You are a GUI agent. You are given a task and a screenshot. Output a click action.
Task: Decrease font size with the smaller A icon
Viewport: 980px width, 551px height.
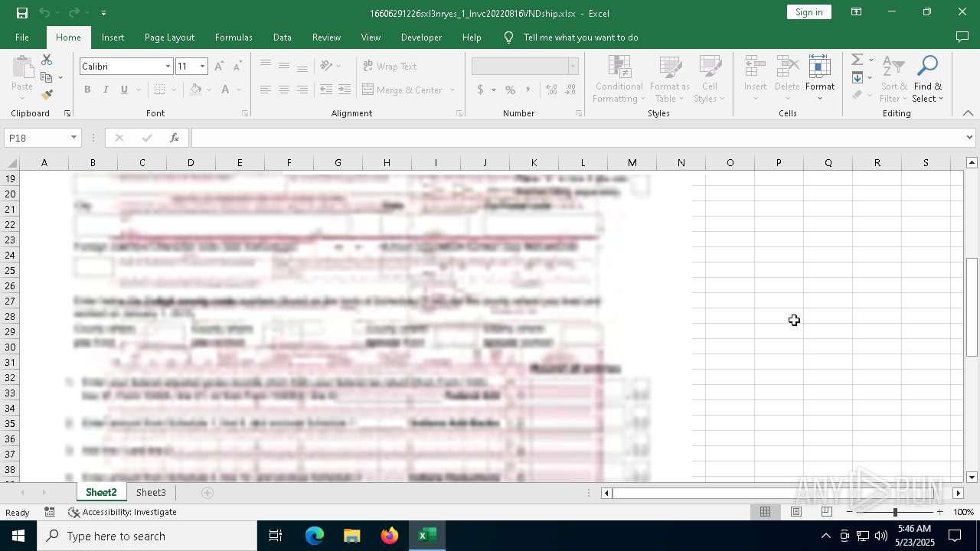click(x=237, y=67)
